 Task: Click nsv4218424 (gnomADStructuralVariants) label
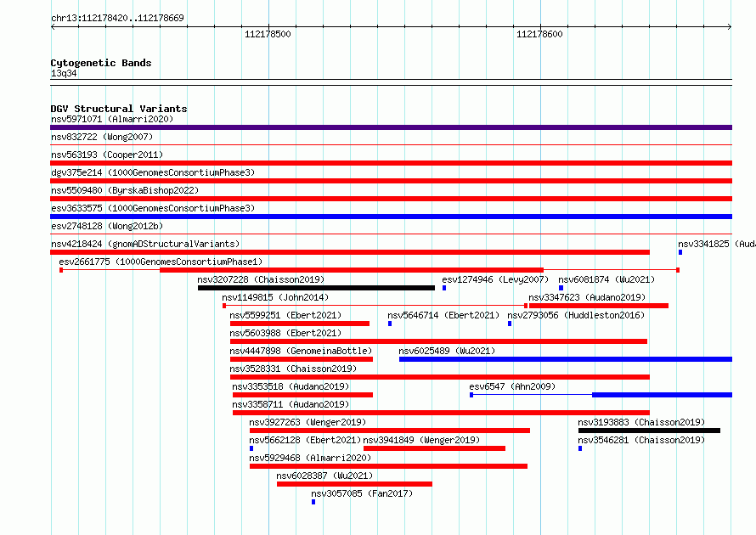[144, 244]
